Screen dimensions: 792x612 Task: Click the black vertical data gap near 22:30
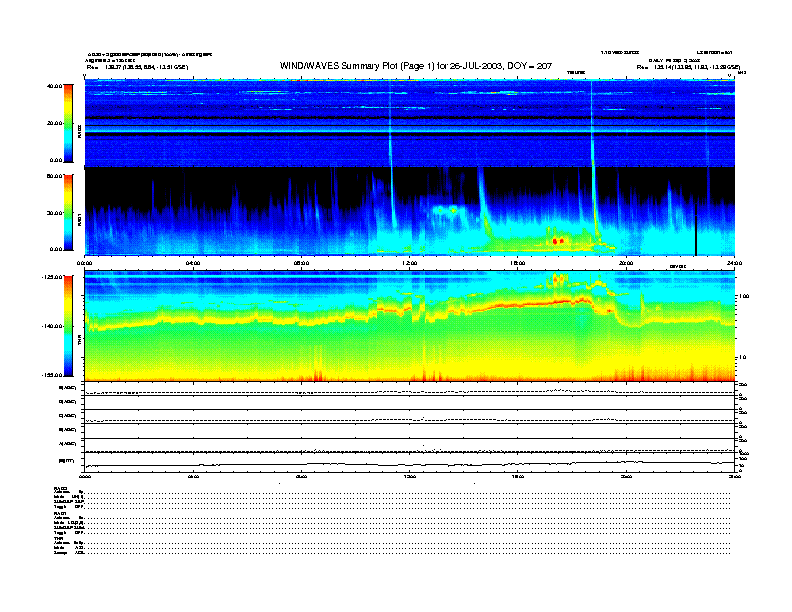tap(696, 228)
